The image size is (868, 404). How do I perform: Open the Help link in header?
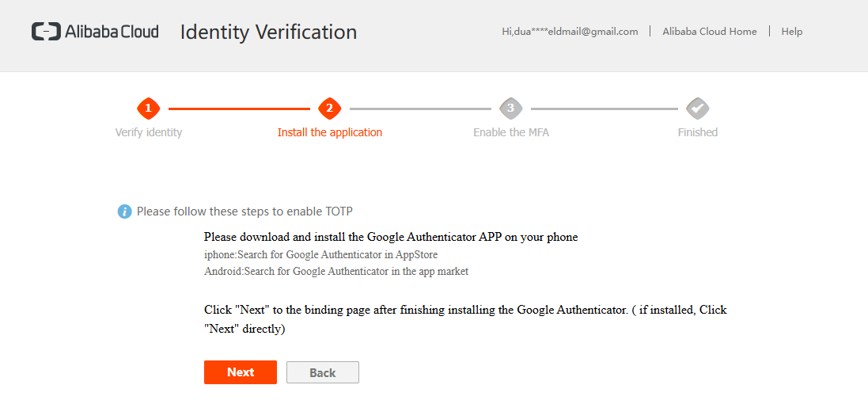coord(791,32)
